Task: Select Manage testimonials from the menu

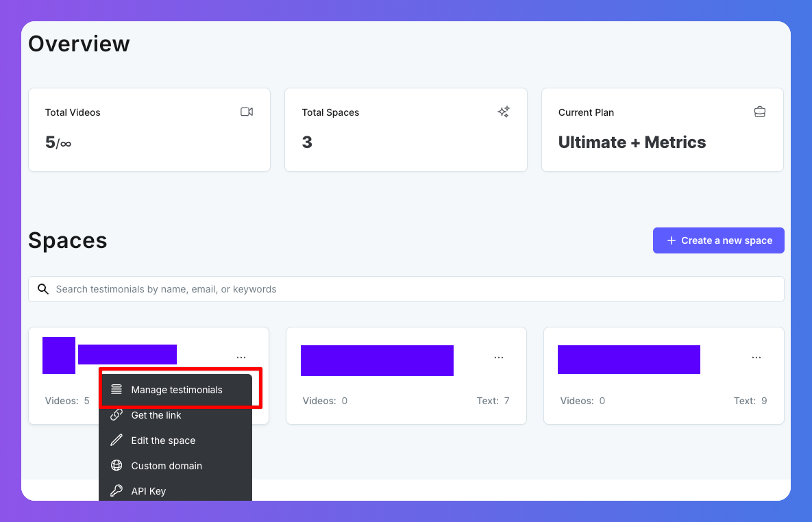Action: [177, 390]
